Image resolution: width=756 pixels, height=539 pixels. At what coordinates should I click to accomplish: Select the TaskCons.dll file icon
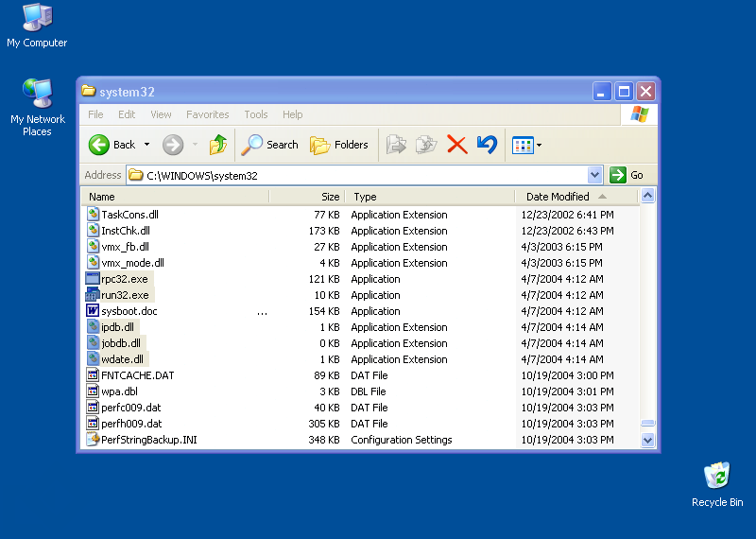click(93, 215)
